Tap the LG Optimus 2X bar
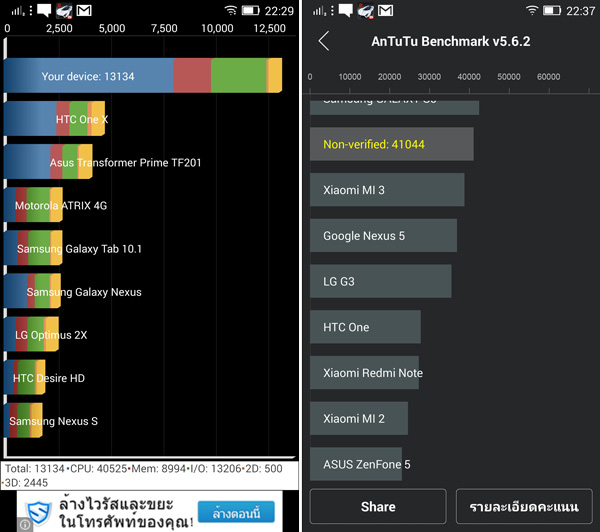Screen dimensions: 600x532 [x=31, y=334]
